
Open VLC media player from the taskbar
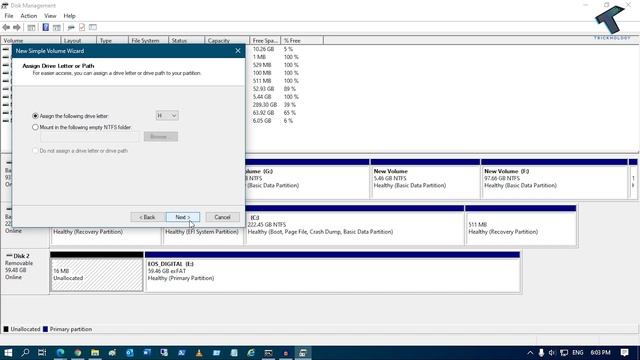pos(199,353)
